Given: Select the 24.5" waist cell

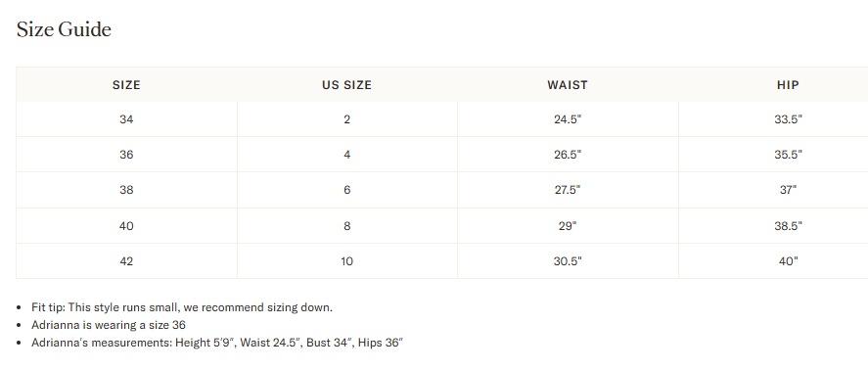Looking at the screenshot, I should (568, 119).
